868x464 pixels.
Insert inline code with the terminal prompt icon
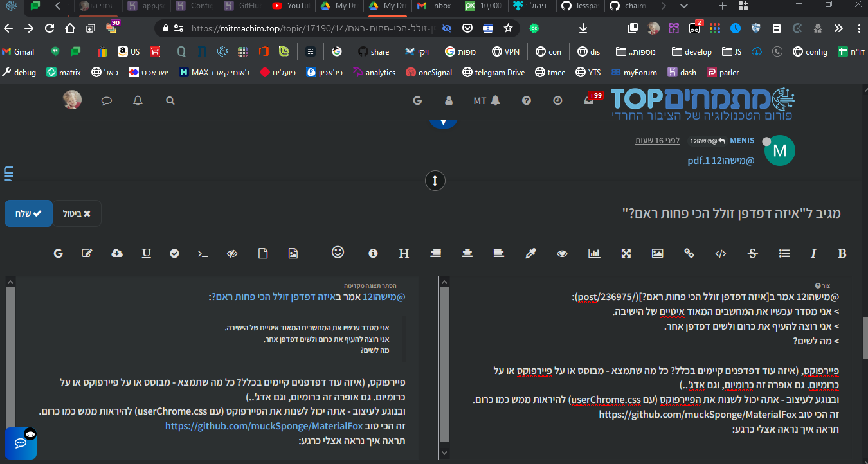(203, 253)
